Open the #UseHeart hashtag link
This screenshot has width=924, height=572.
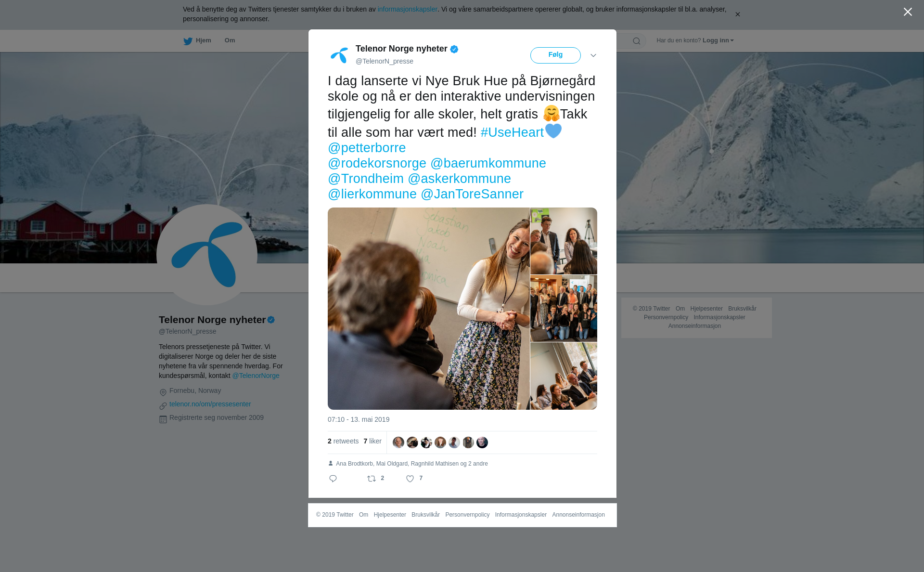[x=512, y=132]
